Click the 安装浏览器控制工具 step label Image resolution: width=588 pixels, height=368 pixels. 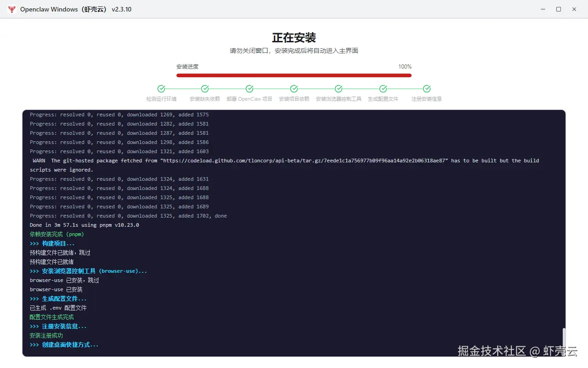(x=339, y=99)
